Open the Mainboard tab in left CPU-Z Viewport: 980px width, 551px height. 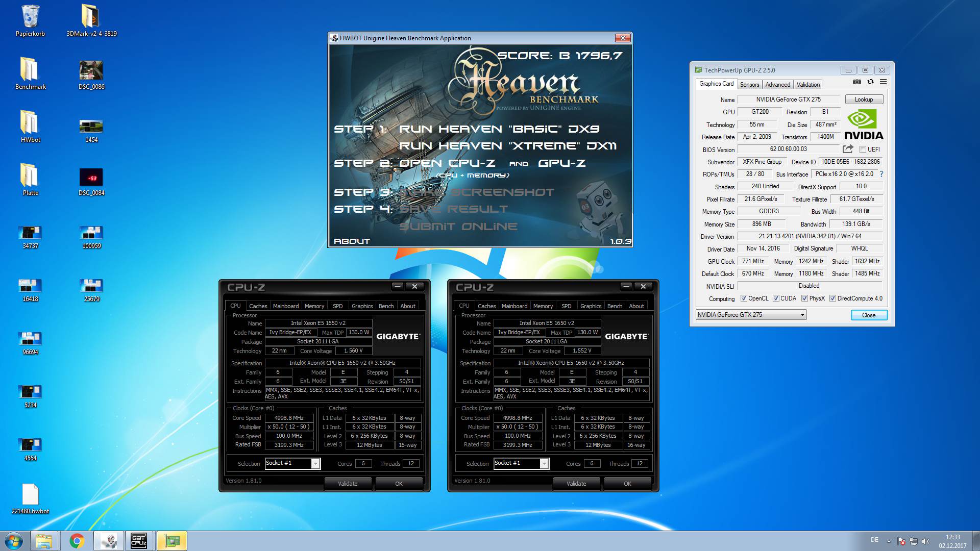[286, 306]
